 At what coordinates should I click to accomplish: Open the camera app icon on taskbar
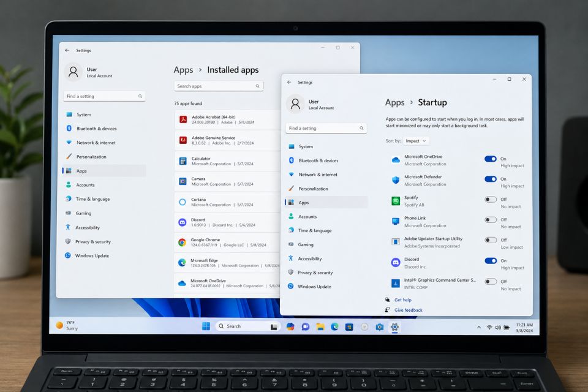click(x=380, y=327)
